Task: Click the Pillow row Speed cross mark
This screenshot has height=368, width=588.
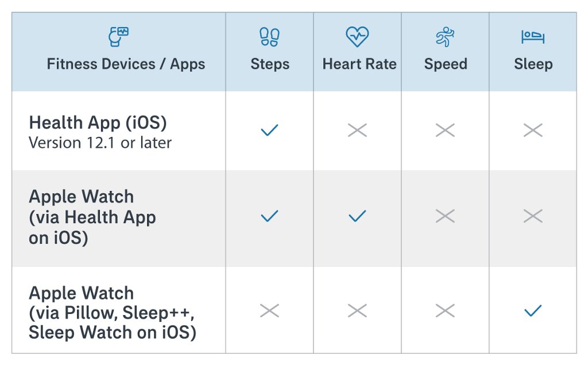Action: pyautogui.click(x=445, y=311)
